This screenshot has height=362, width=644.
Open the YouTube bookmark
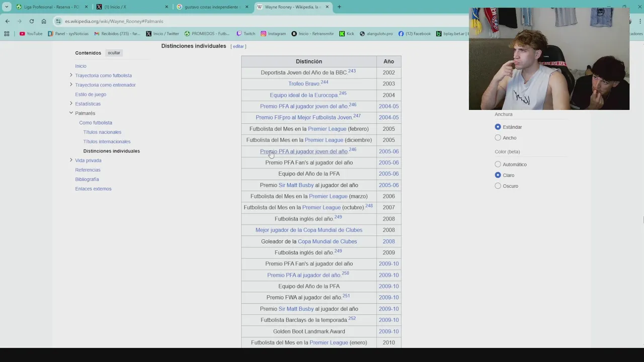(31, 34)
